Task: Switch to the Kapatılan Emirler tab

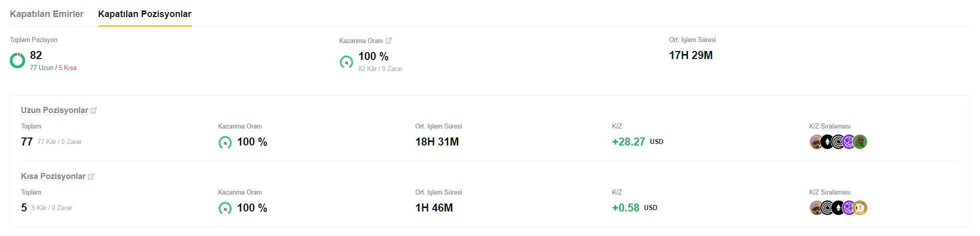Action: pyautogui.click(x=46, y=14)
